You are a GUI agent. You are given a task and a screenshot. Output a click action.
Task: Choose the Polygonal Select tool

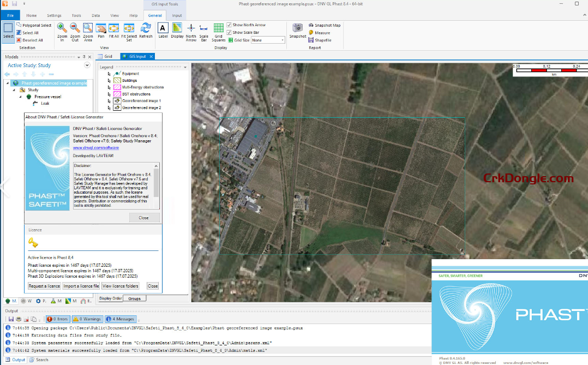(x=34, y=25)
